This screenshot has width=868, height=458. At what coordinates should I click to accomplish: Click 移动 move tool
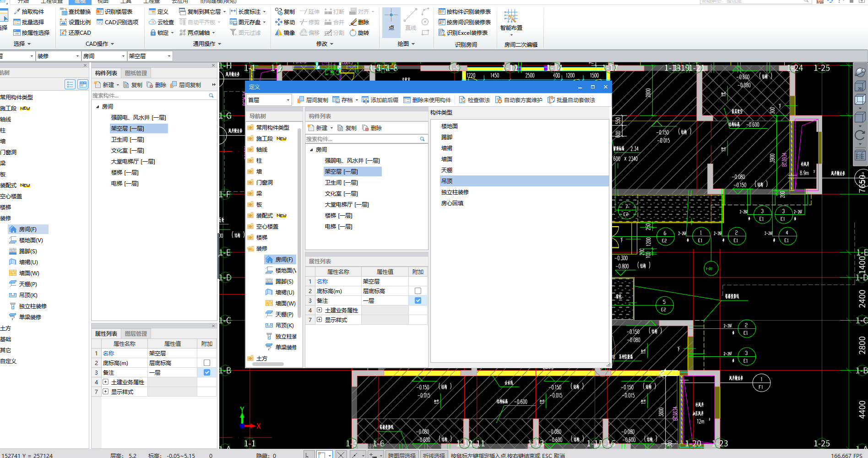(x=285, y=22)
